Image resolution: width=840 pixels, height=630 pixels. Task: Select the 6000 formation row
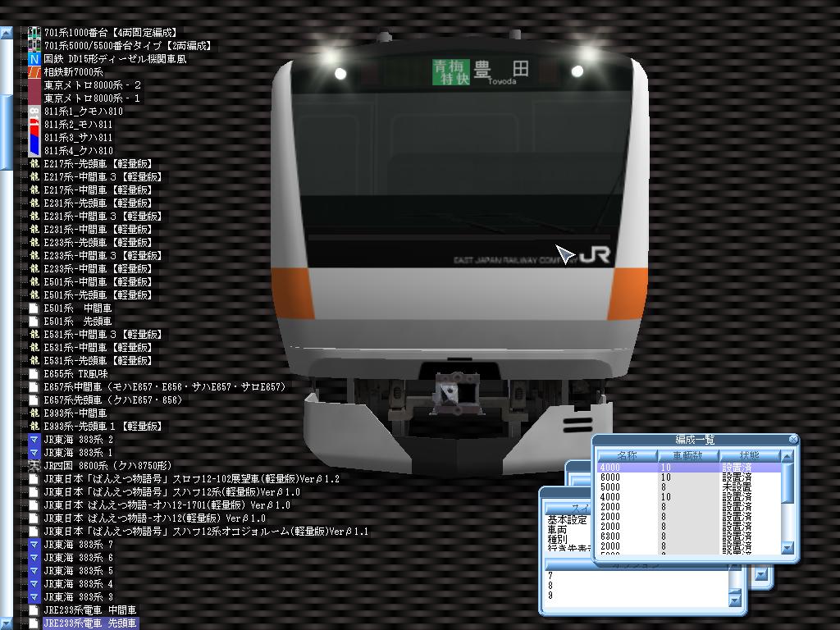pos(689,477)
